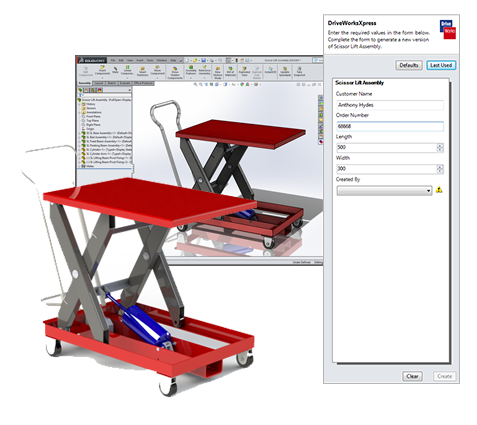Switch to the Evaluate tab
The height and width of the screenshot is (425, 477).
(125, 83)
